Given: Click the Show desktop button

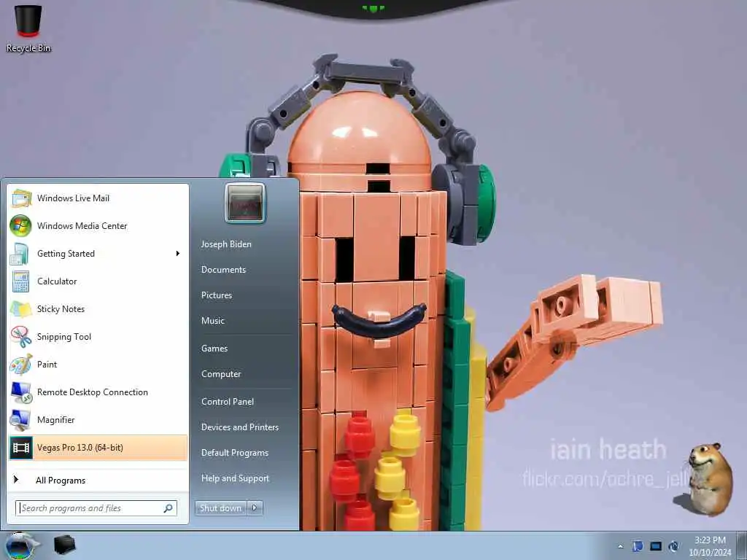Looking at the screenshot, I should coord(741,545).
